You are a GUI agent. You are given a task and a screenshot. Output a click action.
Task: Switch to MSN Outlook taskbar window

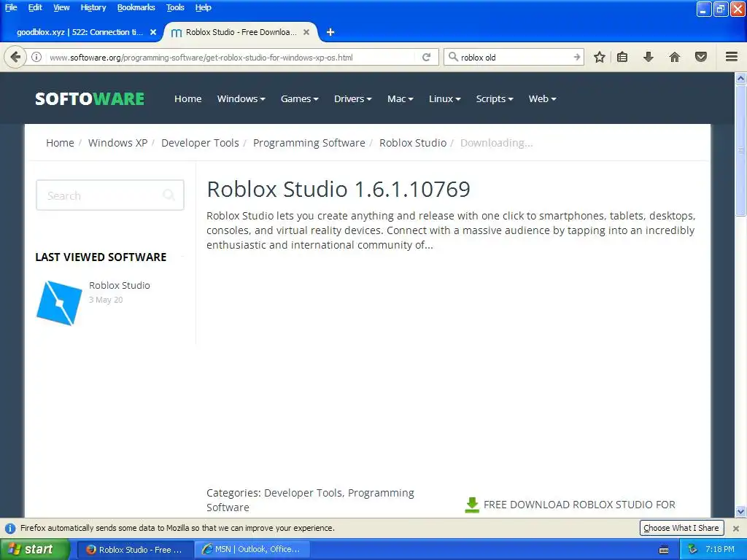[252, 549]
